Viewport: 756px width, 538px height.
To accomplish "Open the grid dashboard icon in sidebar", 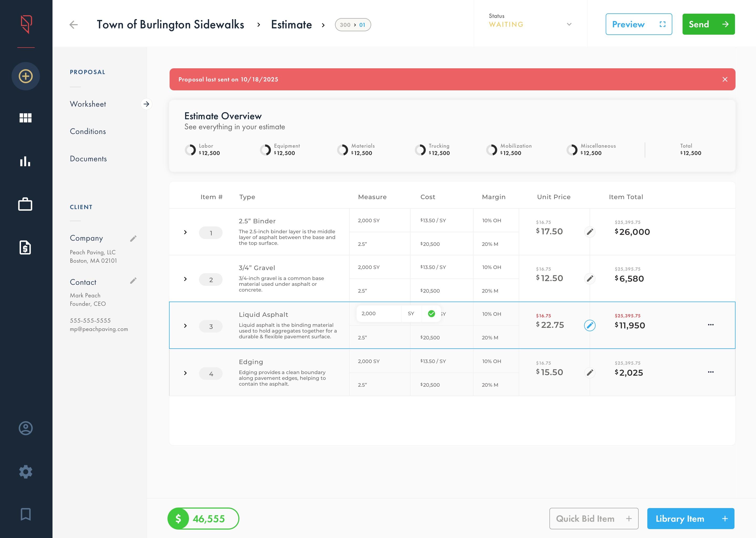I will pos(25,118).
